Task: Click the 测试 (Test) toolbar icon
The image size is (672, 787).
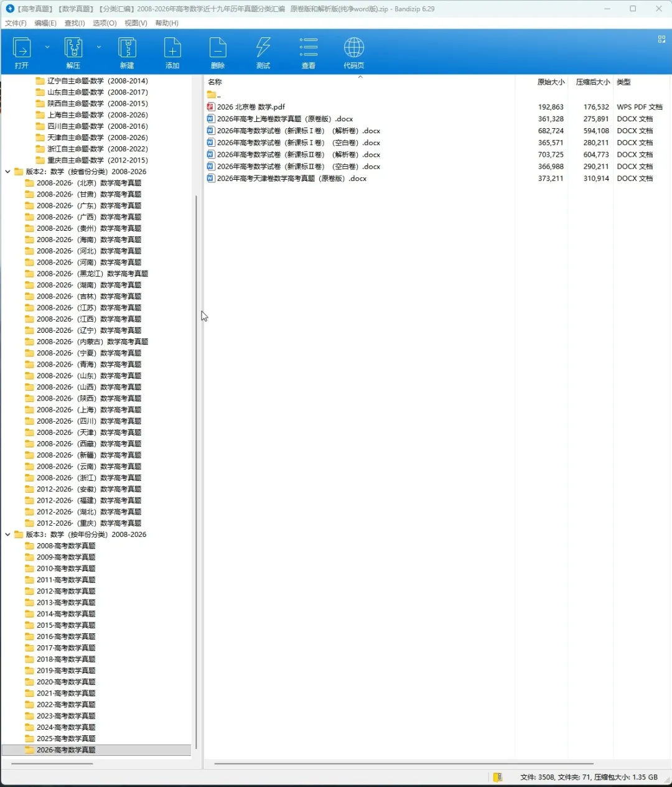Action: pyautogui.click(x=263, y=48)
